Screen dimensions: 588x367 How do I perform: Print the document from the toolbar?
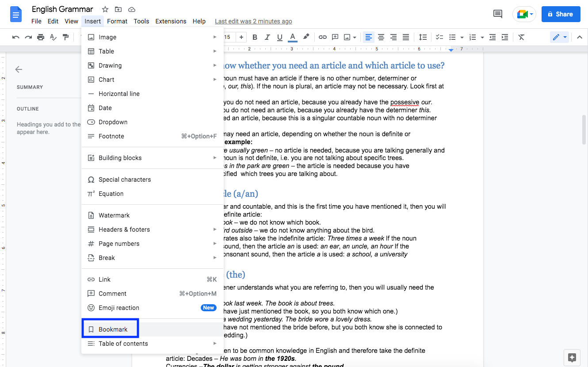point(40,37)
